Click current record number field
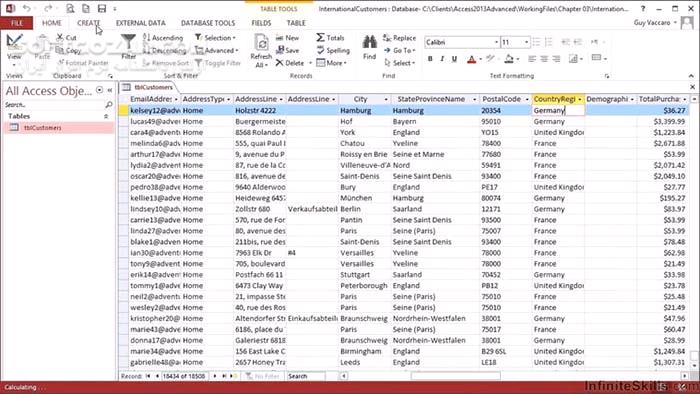Viewport: 700px width, 394px height. [x=184, y=376]
